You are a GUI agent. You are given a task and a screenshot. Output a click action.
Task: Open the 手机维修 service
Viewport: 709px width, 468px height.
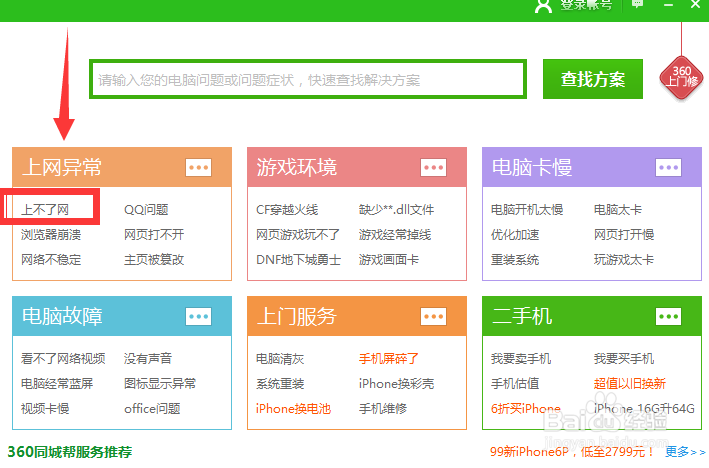click(x=383, y=408)
